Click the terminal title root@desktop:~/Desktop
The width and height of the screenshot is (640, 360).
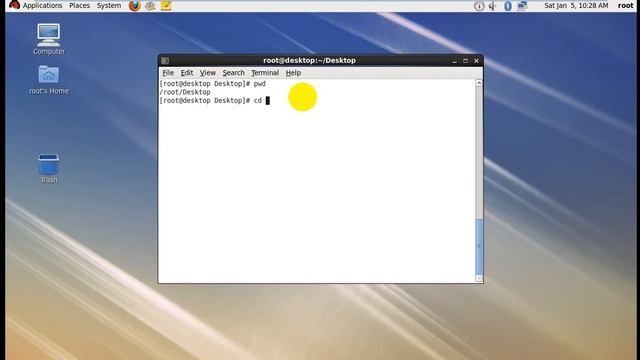coord(309,60)
